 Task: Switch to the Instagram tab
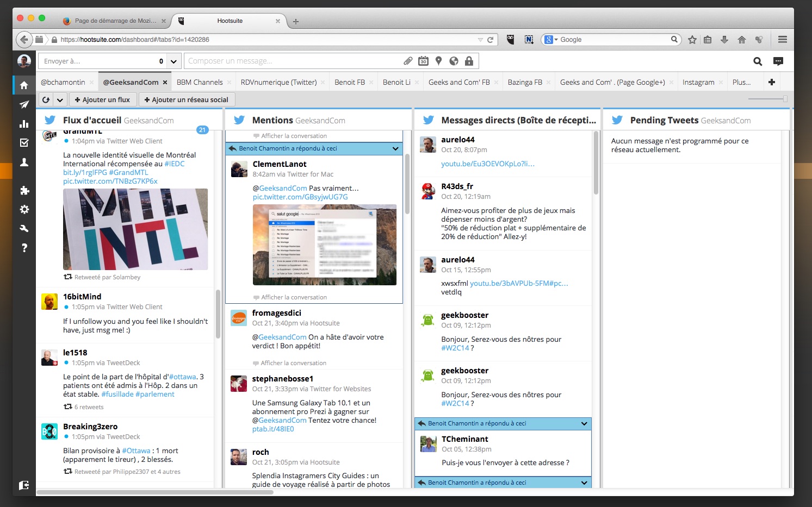698,82
